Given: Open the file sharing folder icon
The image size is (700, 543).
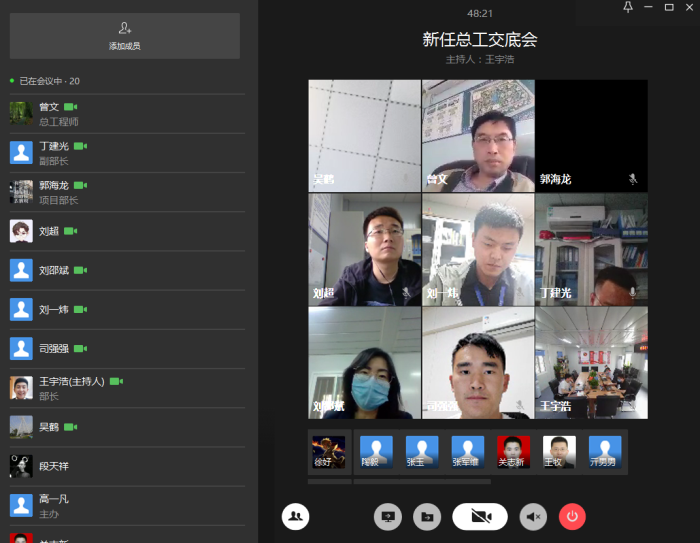Looking at the screenshot, I should point(428,516).
